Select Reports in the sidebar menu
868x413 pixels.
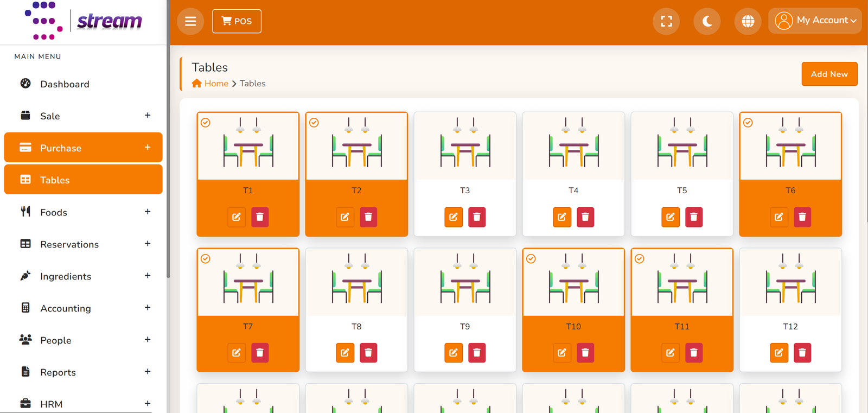click(83, 372)
